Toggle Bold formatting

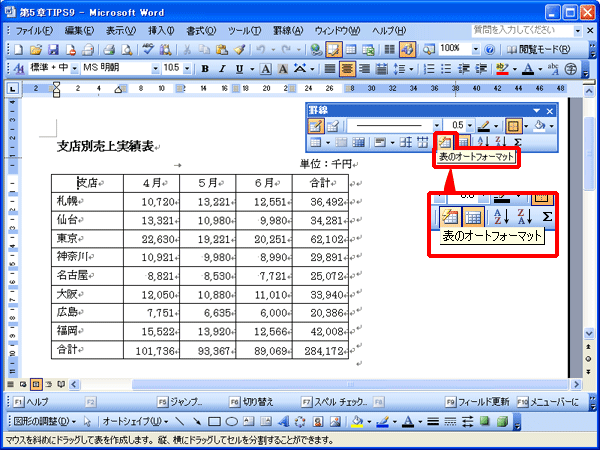pos(205,69)
